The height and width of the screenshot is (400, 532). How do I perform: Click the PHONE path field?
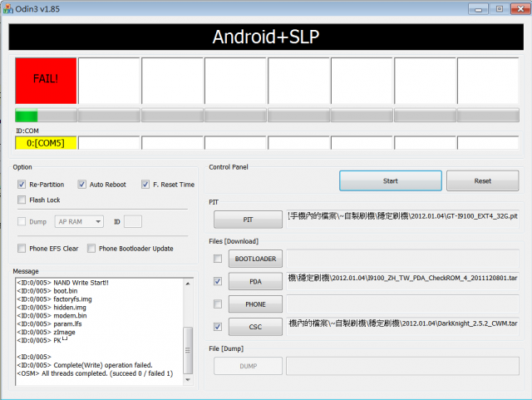(x=402, y=304)
